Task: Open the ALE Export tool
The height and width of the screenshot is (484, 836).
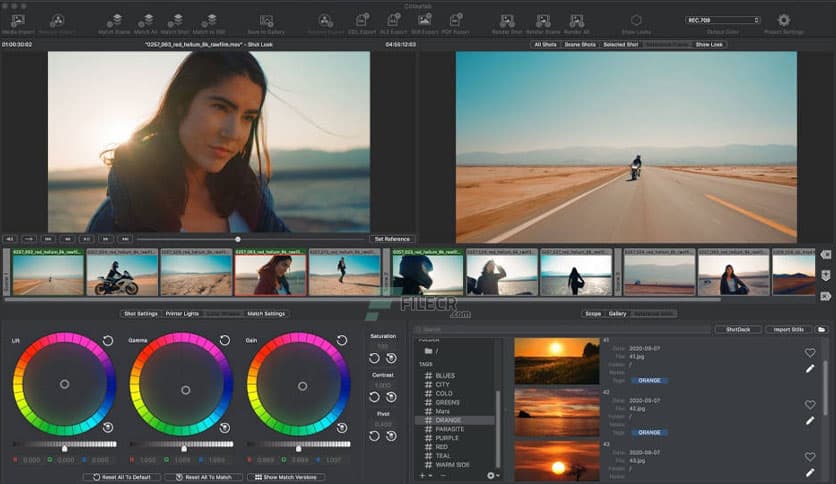Action: (393, 21)
